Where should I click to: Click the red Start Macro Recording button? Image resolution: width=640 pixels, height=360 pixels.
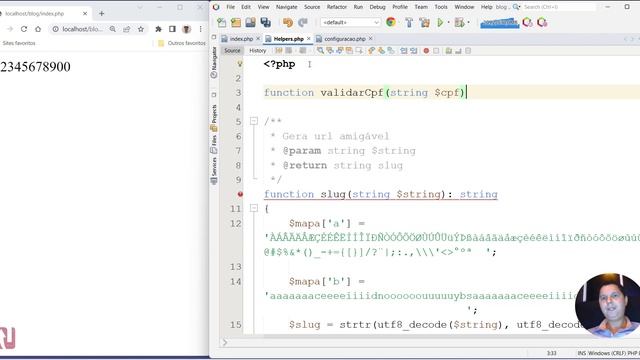[426, 51]
